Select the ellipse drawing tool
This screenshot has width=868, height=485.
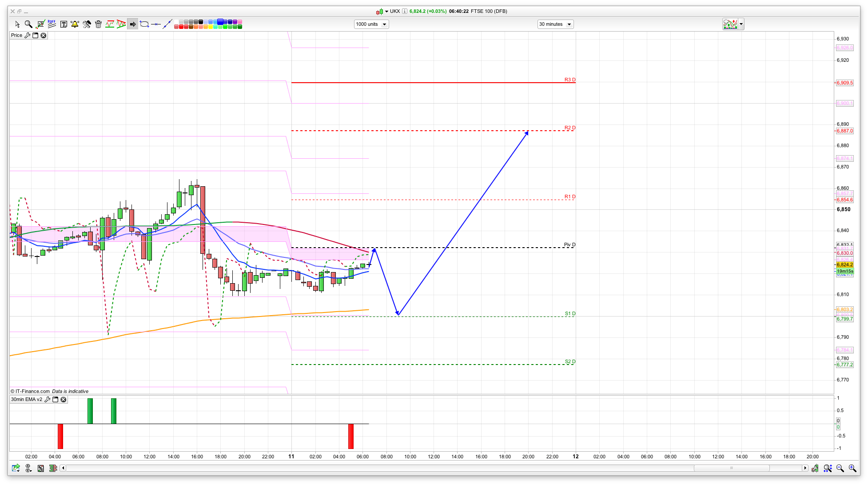pyautogui.click(x=144, y=24)
